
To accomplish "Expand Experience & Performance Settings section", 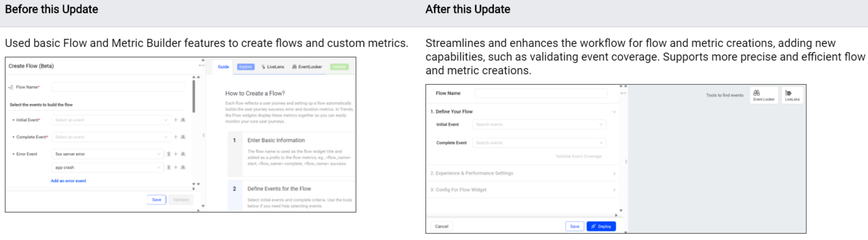I will pyautogui.click(x=523, y=174).
